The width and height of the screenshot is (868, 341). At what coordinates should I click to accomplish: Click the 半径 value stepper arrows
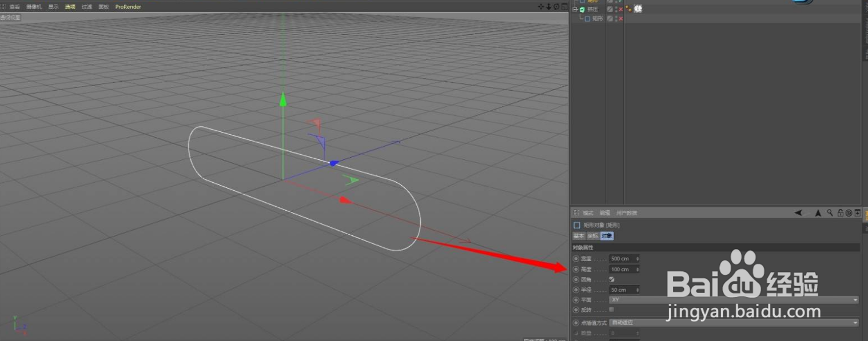point(638,290)
